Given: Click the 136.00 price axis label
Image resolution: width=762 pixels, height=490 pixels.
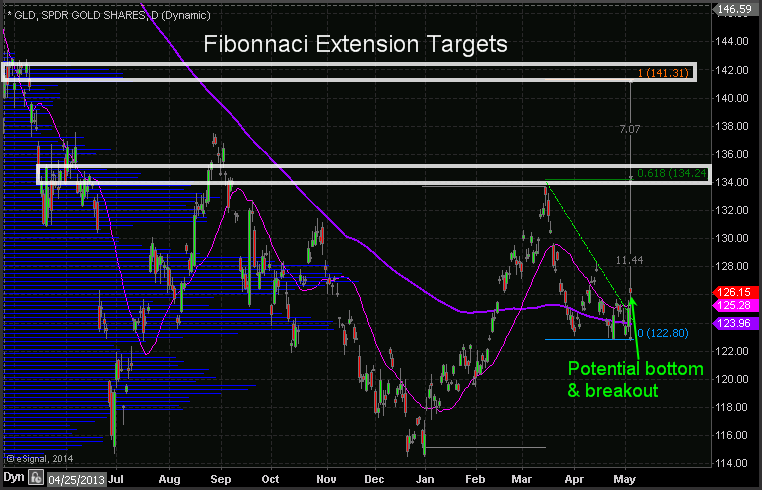Looking at the screenshot, I should click(732, 154).
